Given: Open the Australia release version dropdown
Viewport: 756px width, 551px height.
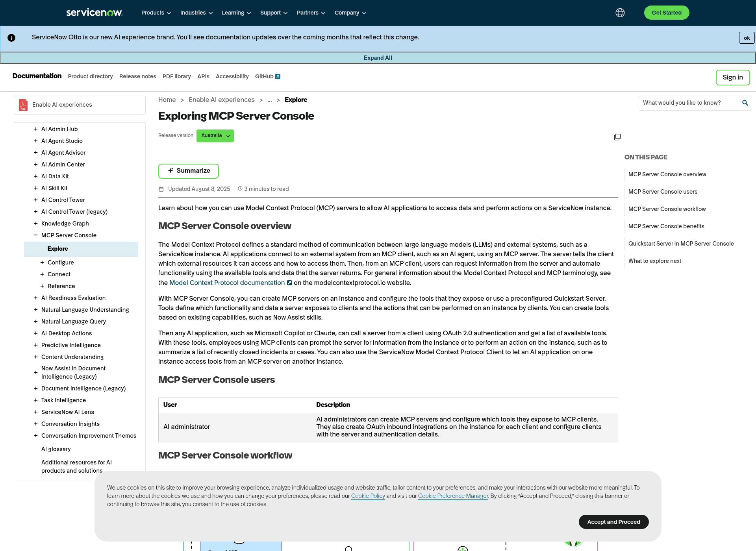Looking at the screenshot, I should pos(215,136).
